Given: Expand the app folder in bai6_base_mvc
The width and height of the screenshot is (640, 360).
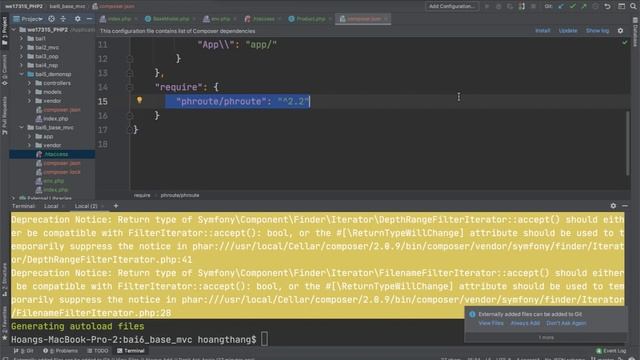Looking at the screenshot, I should (x=29, y=136).
